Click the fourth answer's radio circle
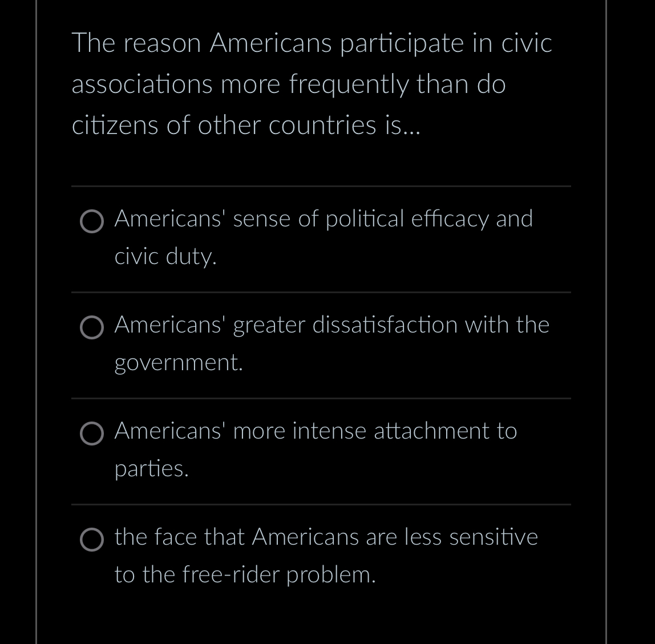The width and height of the screenshot is (655, 644). pos(91,540)
